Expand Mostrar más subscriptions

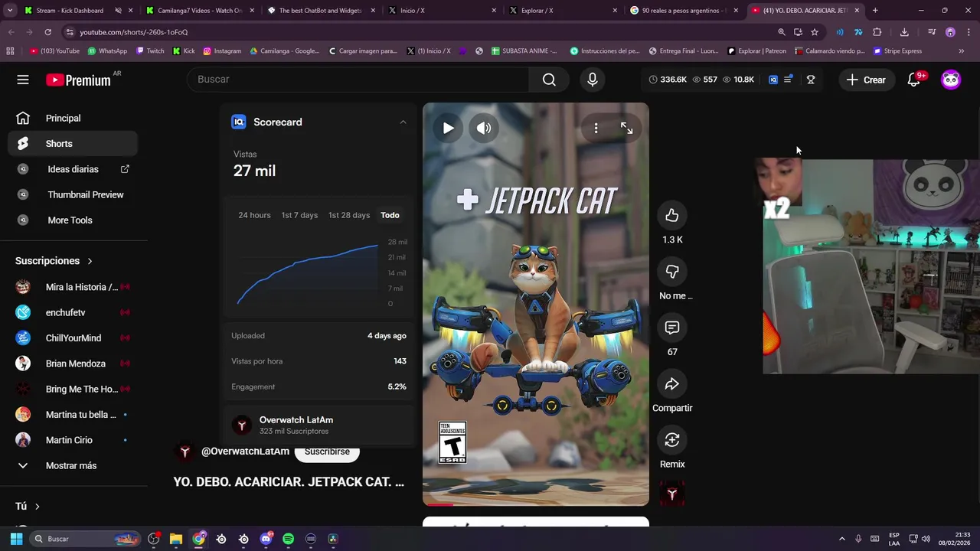tap(73, 465)
